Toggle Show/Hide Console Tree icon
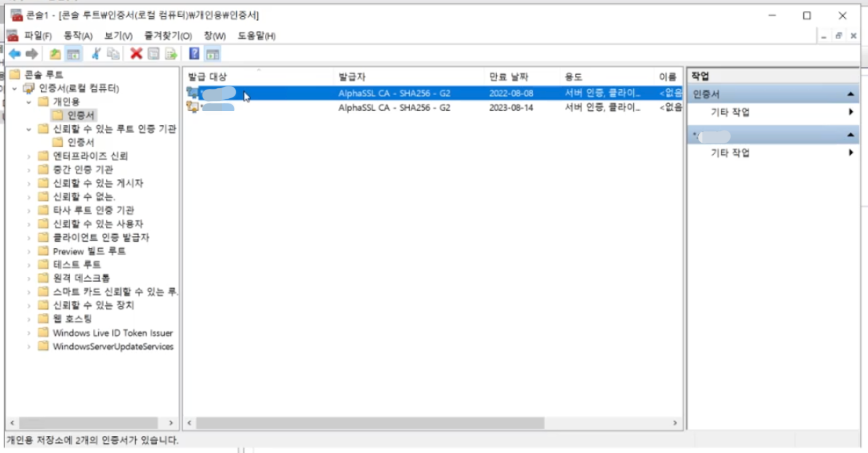 click(73, 54)
